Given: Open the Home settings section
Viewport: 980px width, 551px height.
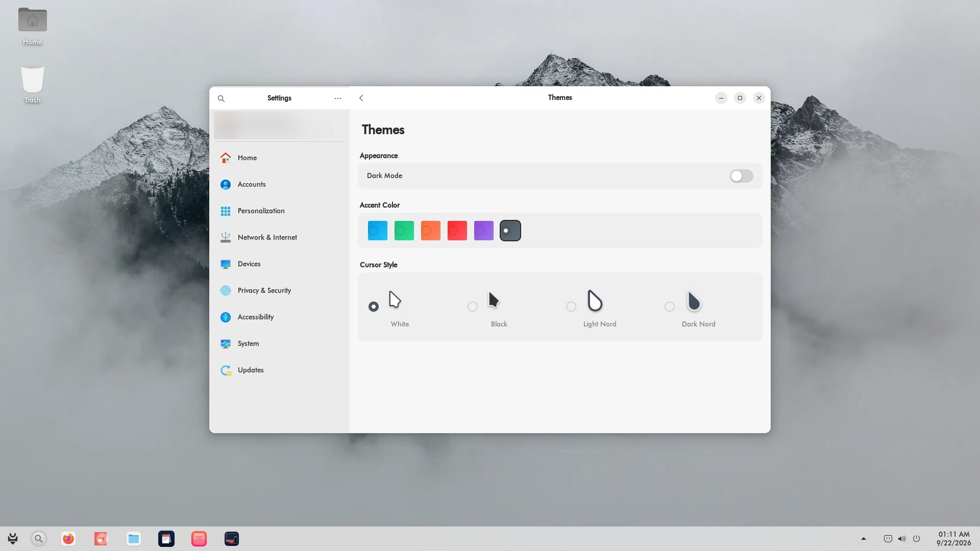Looking at the screenshot, I should point(279,158).
